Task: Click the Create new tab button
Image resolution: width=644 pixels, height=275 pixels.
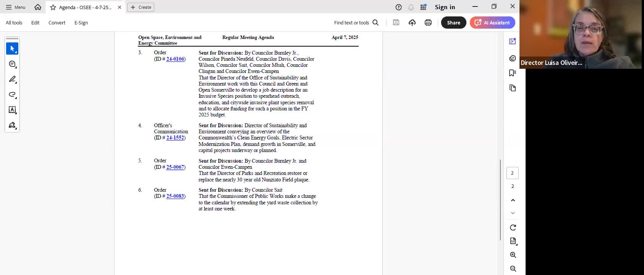Action: [x=141, y=7]
